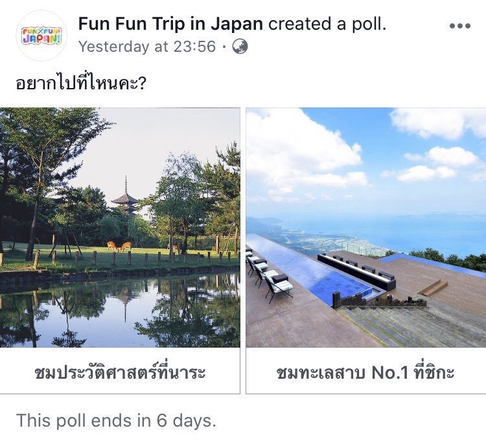Screen dimensions: 486x448
Task: Vote for the ชมประวัติศาสตร์ที่นาระ poll option
Action: pos(120,373)
